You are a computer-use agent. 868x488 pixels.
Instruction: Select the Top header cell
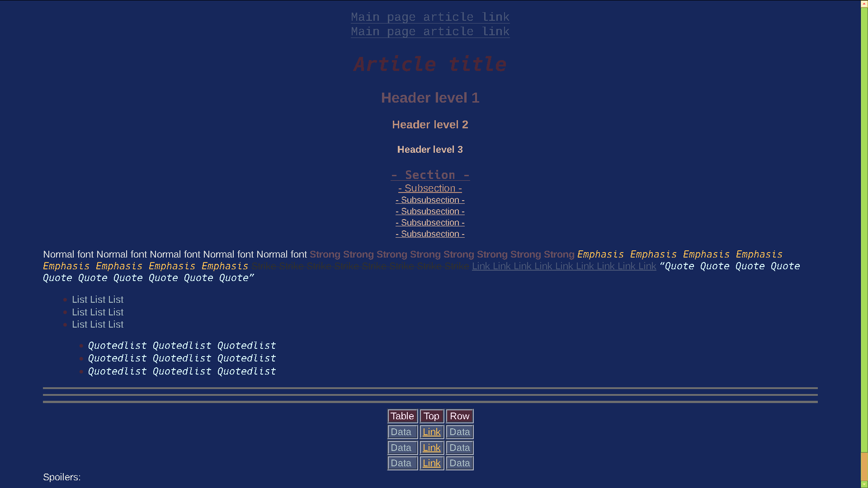point(431,416)
